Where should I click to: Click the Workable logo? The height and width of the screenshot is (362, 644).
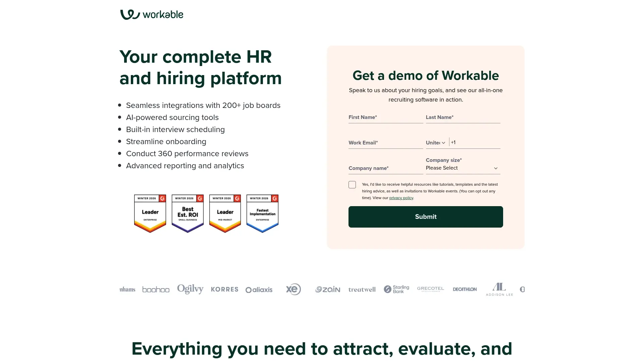[x=152, y=14]
